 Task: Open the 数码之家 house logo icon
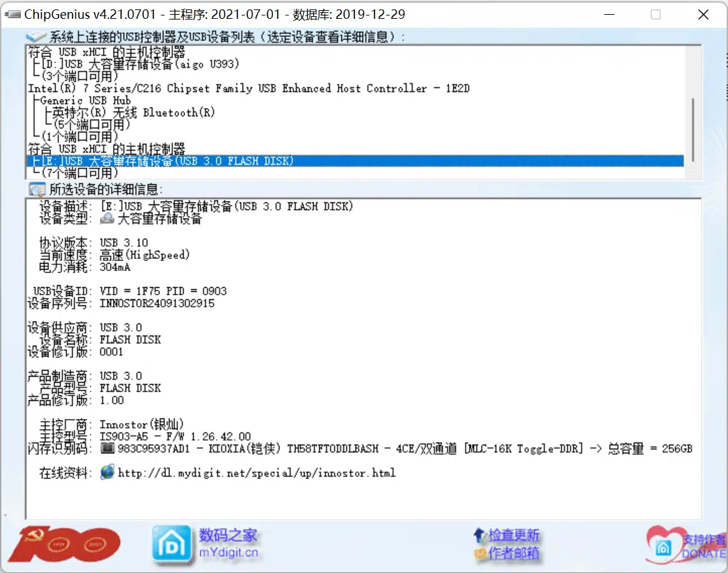pyautogui.click(x=172, y=545)
